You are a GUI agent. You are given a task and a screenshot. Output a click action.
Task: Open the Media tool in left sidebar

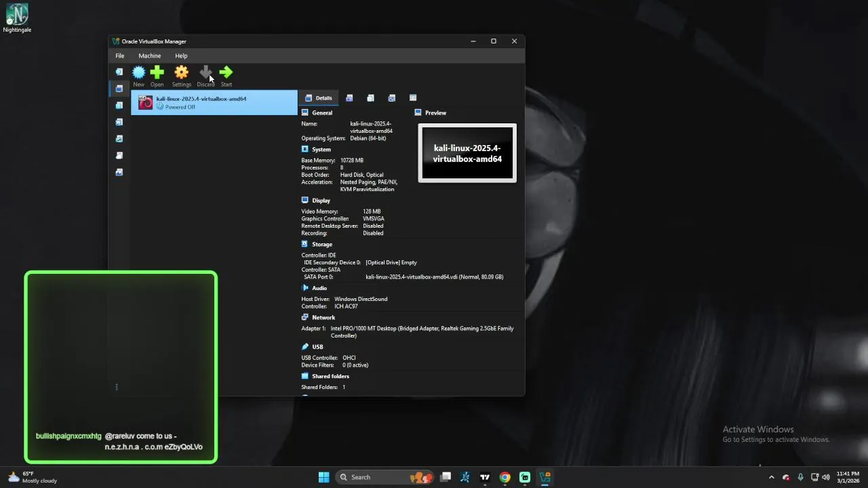tap(119, 122)
